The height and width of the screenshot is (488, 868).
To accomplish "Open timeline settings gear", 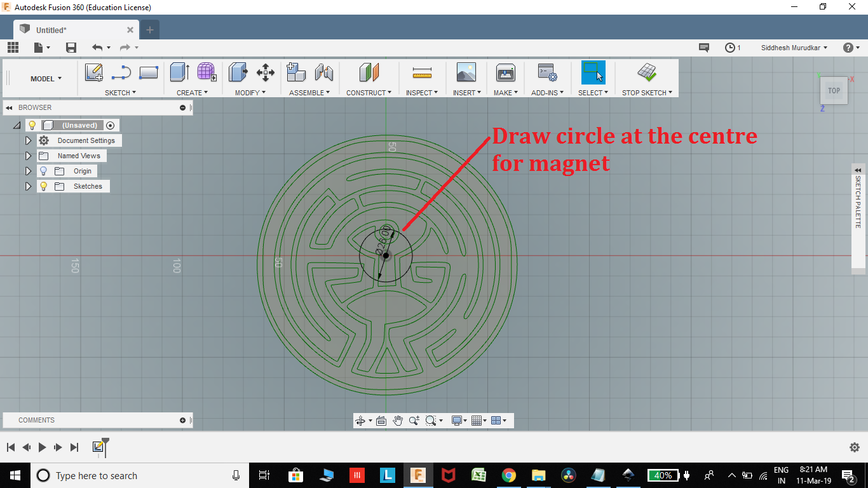I will (855, 447).
